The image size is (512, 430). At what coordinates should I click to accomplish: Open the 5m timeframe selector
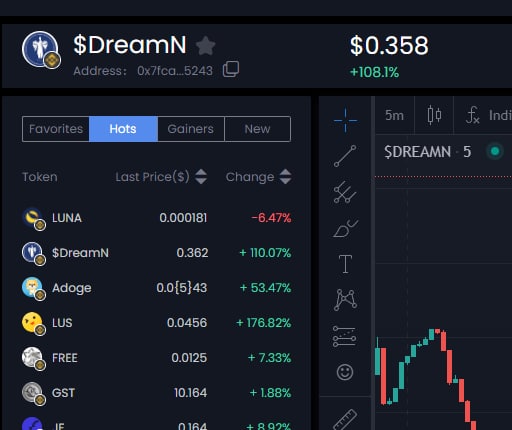click(394, 115)
